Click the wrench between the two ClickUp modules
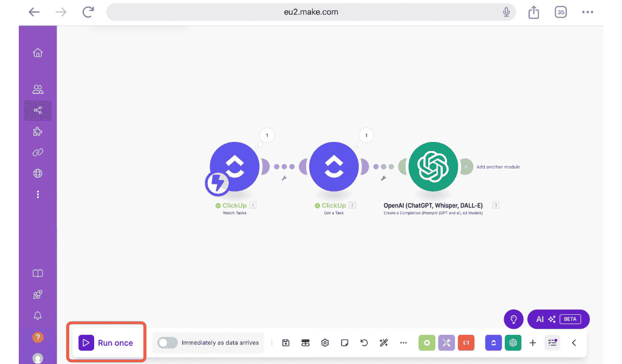622x364 pixels. click(x=284, y=178)
